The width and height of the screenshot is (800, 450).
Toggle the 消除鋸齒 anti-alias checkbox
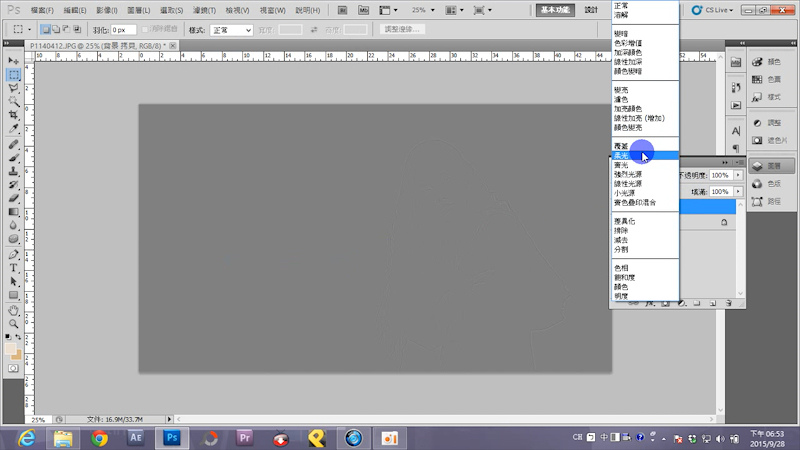pyautogui.click(x=148, y=30)
